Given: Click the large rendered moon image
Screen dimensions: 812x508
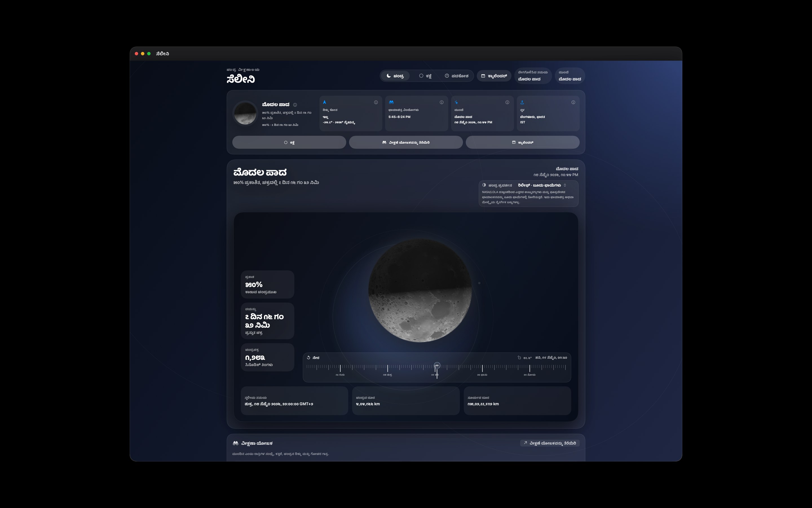Looking at the screenshot, I should pyautogui.click(x=420, y=291).
